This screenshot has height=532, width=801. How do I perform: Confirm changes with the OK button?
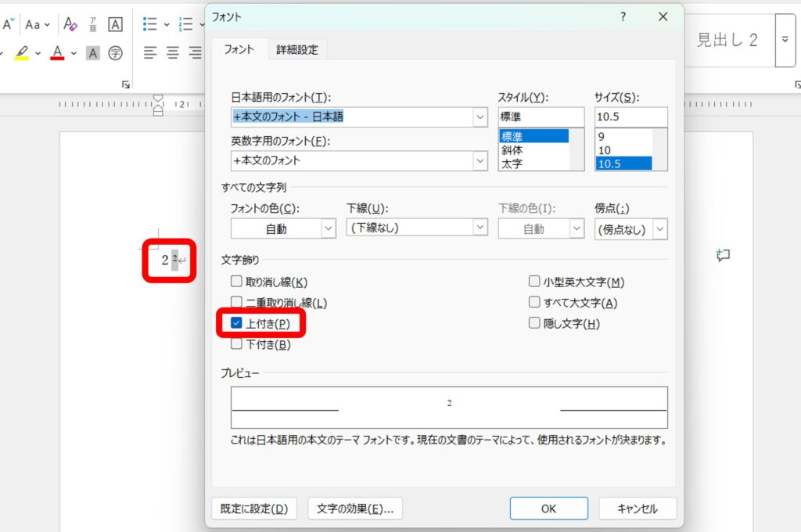click(548, 508)
